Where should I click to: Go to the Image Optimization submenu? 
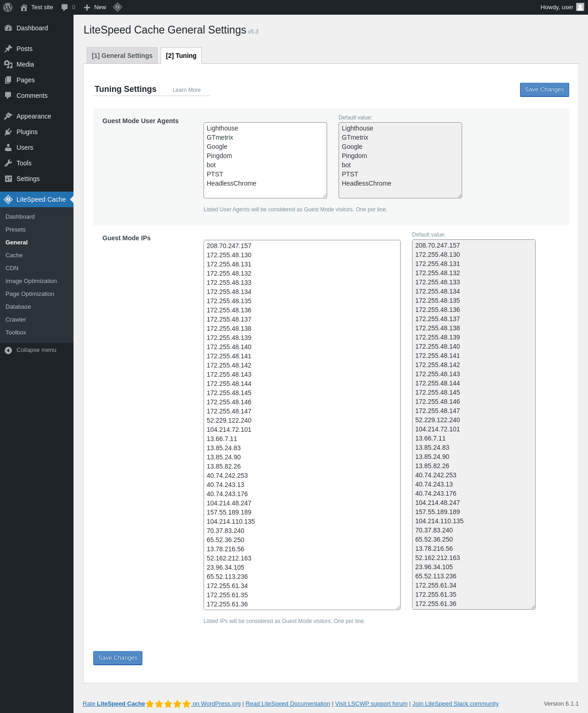point(31,281)
